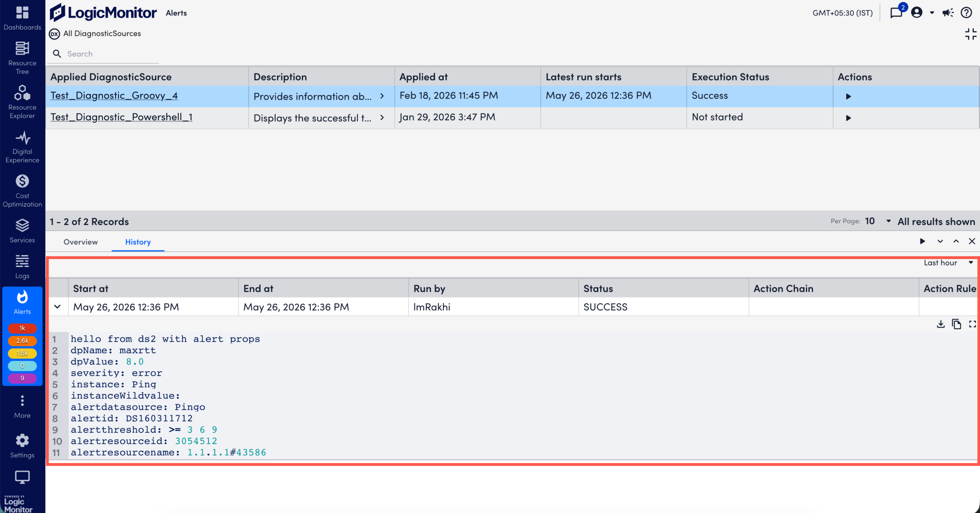Viewport: 980px width, 513px height.
Task: Open the user account icon
Action: [x=917, y=12]
